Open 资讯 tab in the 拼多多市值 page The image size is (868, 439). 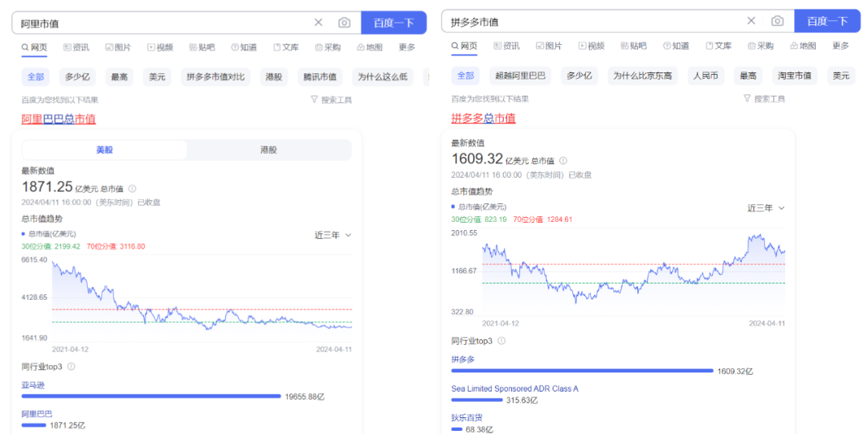(506, 46)
